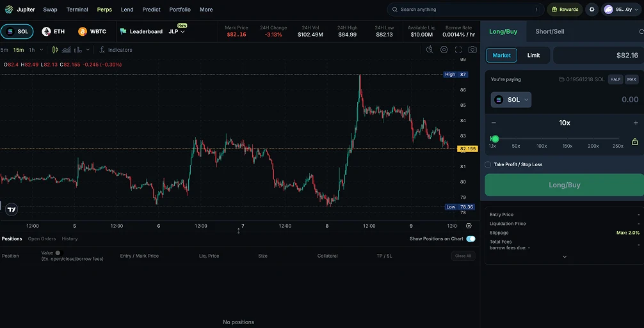Click the $82.16 price field

(x=598, y=56)
